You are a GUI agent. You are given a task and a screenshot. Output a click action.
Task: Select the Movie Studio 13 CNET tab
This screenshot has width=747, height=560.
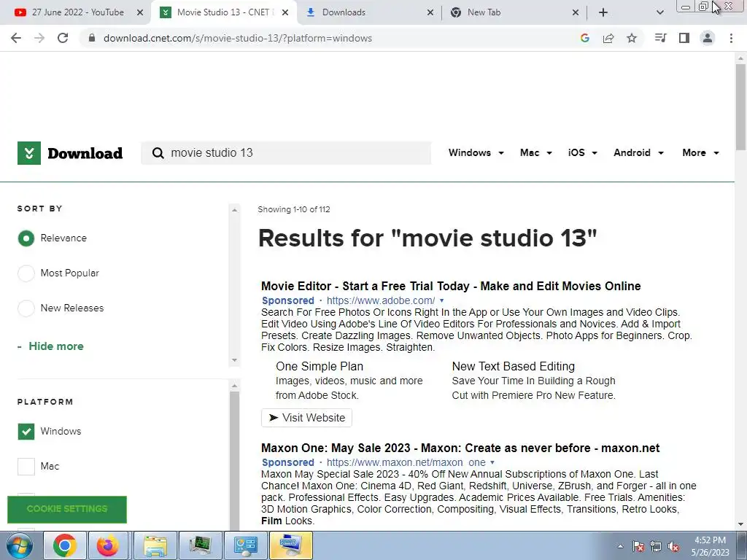point(224,12)
